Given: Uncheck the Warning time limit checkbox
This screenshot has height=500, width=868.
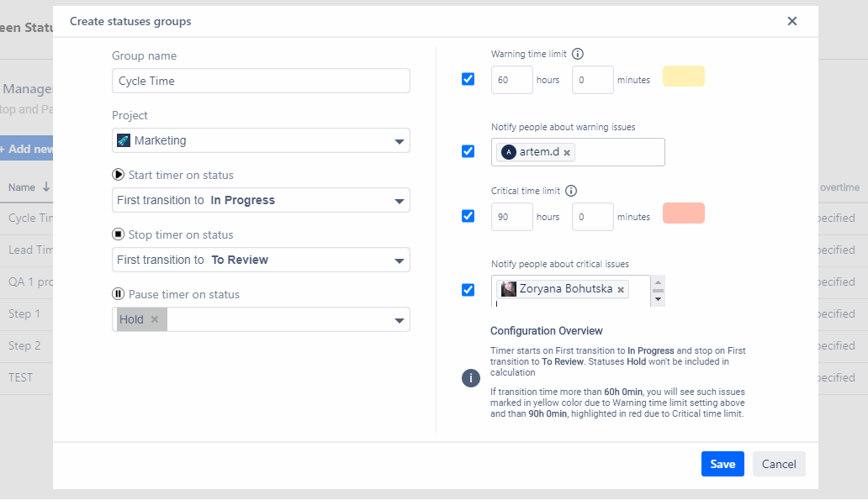Looking at the screenshot, I should 468,79.
